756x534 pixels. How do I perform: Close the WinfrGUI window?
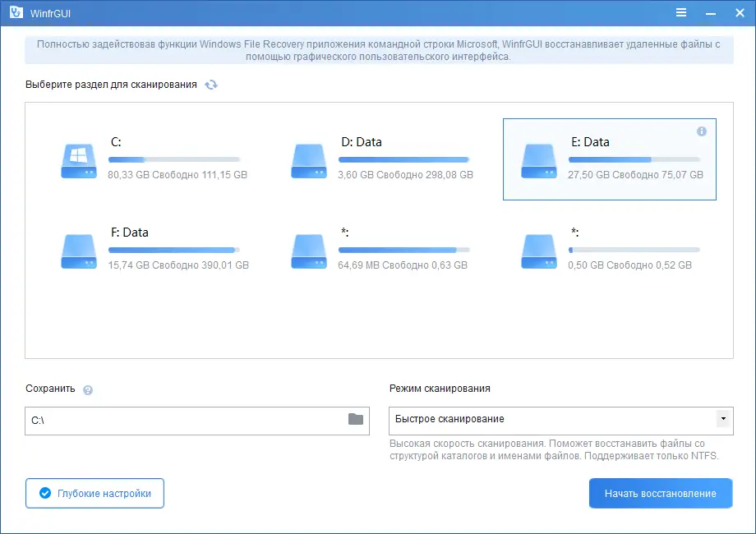tap(740, 13)
